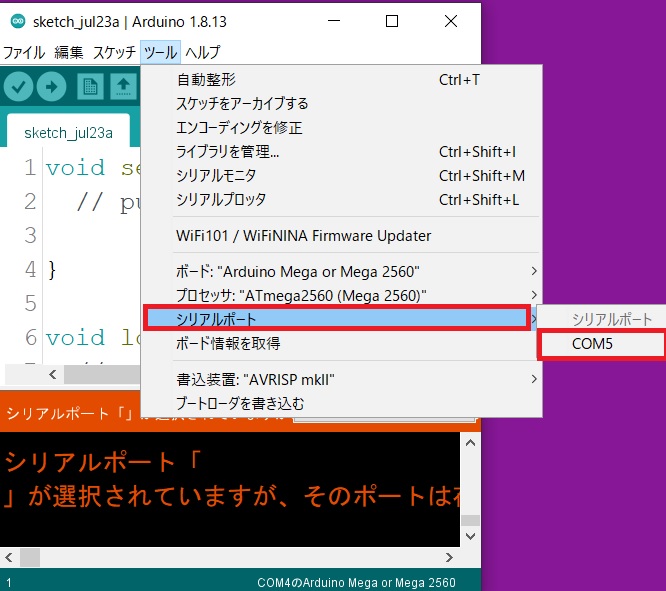Click the Open sketch up-arrow icon
666x591 pixels.
pyautogui.click(x=124, y=87)
